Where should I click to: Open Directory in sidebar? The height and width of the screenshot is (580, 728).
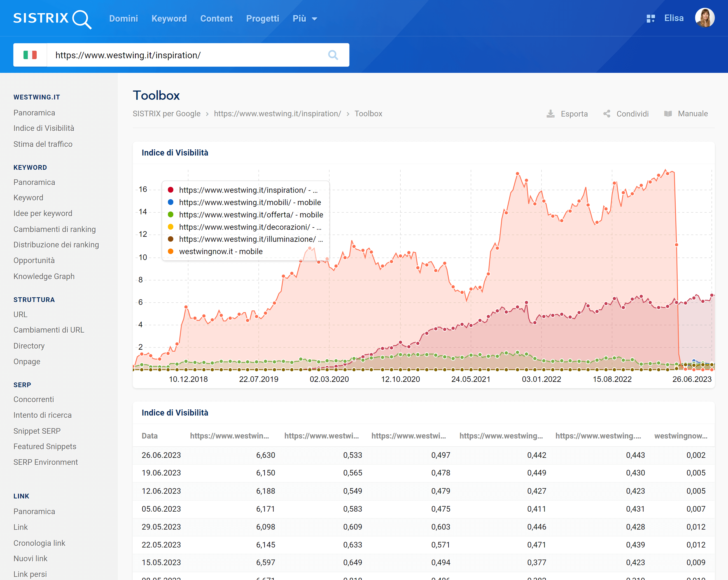tap(29, 346)
